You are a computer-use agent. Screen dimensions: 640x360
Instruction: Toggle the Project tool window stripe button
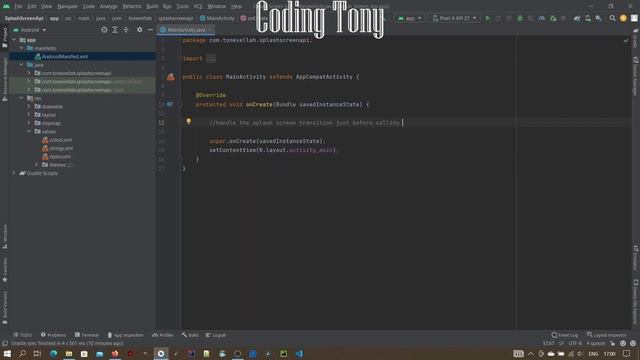click(x=4, y=38)
